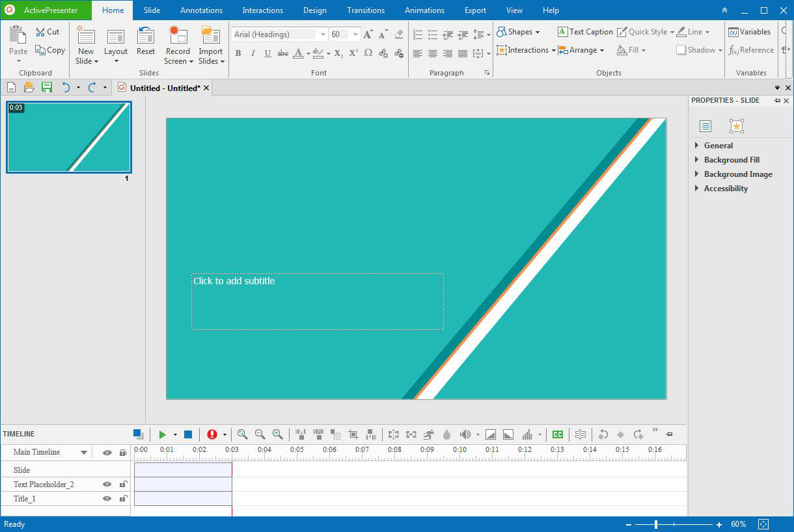This screenshot has height=532, width=794.
Task: Open the Annotations ribbon tab
Action: click(201, 10)
